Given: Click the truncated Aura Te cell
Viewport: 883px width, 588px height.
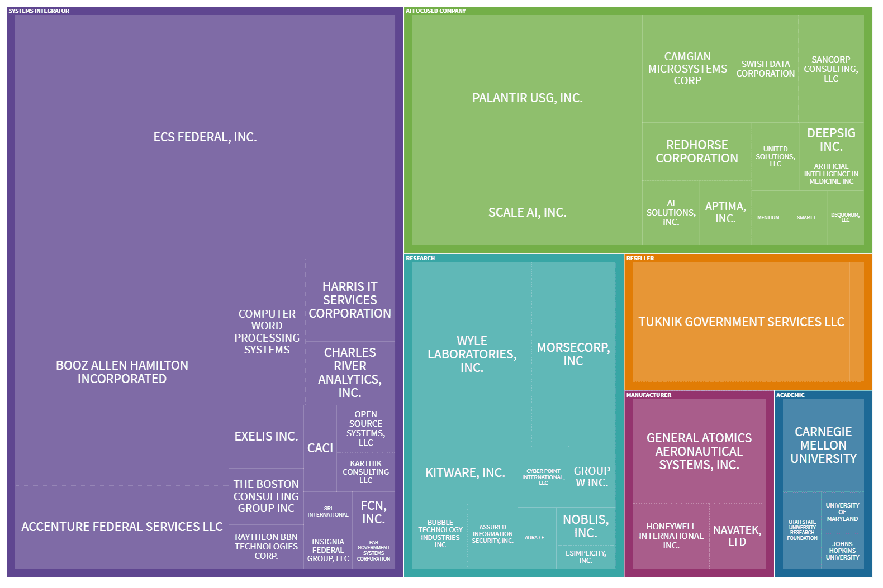Looking at the screenshot, I should point(537,538).
